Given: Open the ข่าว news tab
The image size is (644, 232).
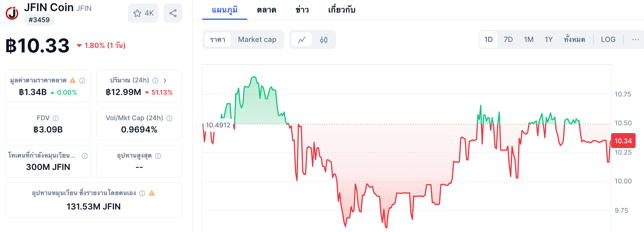Looking at the screenshot, I should [302, 10].
